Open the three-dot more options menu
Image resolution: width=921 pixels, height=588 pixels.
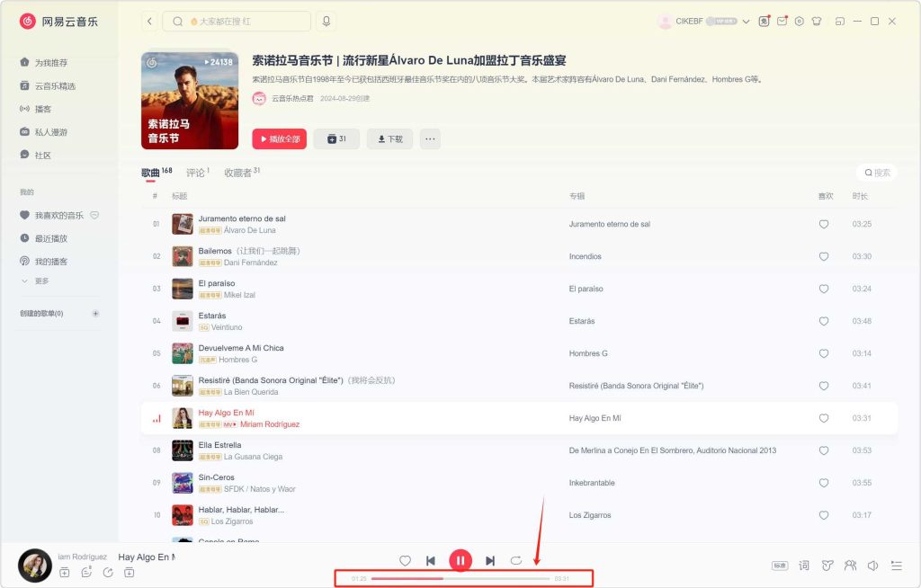click(x=430, y=138)
